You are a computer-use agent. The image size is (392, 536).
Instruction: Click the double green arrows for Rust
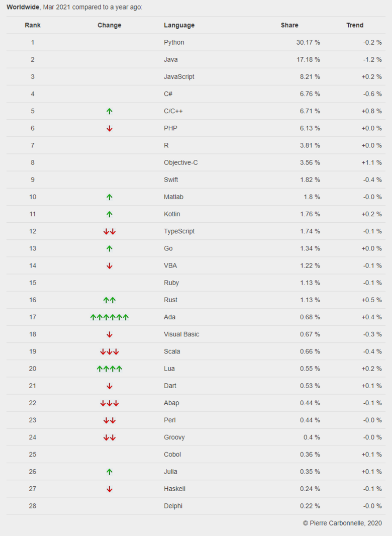[x=110, y=300]
